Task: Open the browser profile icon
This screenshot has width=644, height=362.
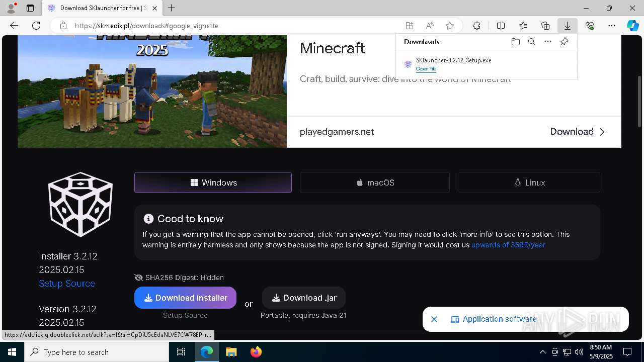Action: [11, 8]
